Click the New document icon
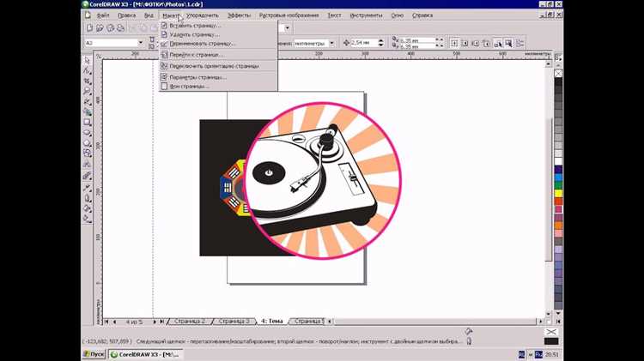The image size is (644, 361). [88, 28]
